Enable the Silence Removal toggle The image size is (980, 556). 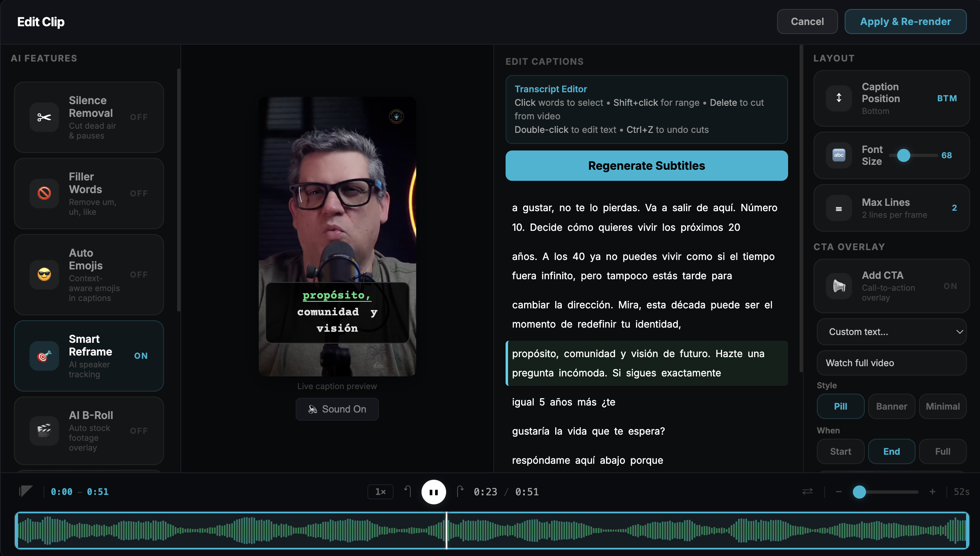coord(139,117)
